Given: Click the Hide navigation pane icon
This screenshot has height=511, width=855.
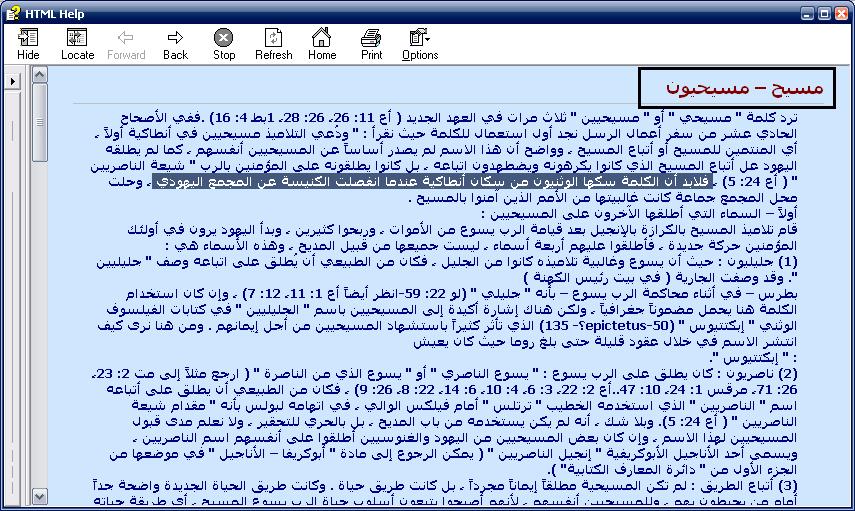Looking at the screenshot, I should pyautogui.click(x=28, y=43).
